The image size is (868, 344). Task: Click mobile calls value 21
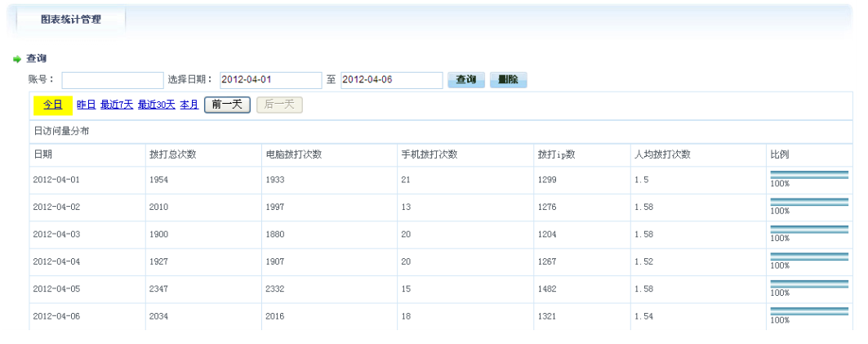click(406, 180)
